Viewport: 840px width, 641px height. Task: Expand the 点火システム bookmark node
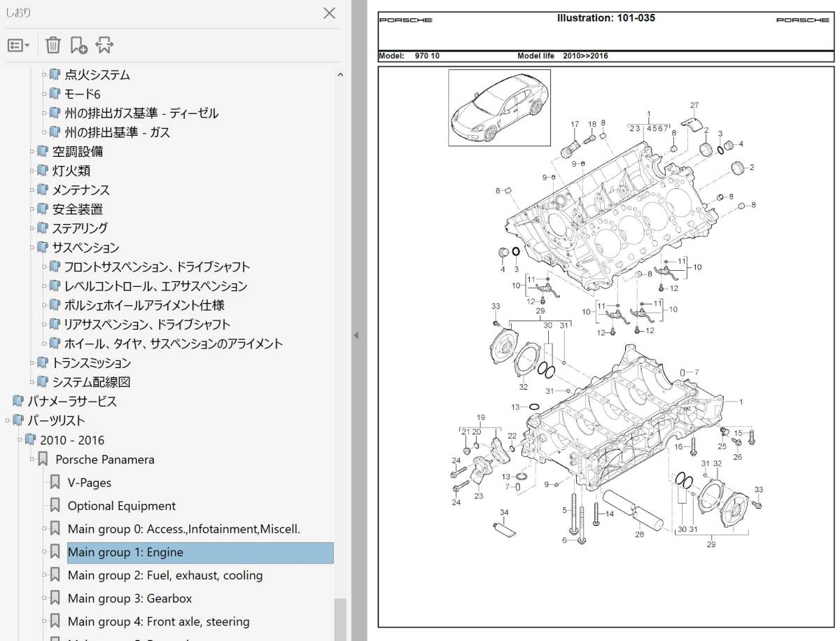44,74
